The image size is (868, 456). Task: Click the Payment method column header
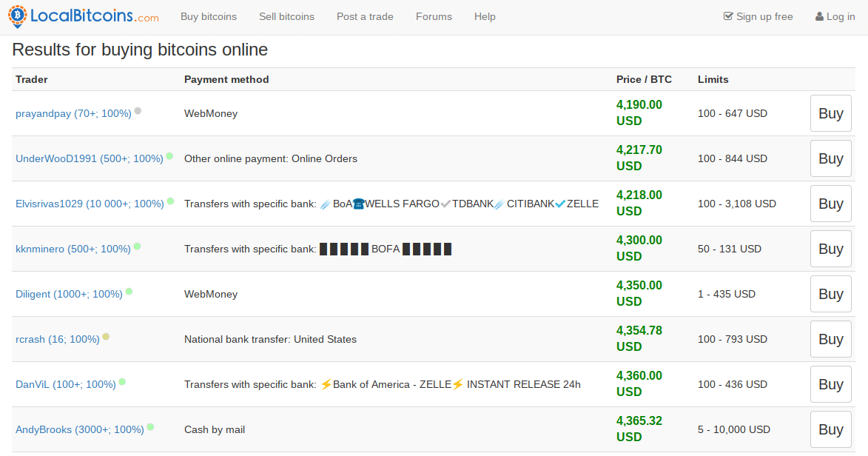click(226, 79)
